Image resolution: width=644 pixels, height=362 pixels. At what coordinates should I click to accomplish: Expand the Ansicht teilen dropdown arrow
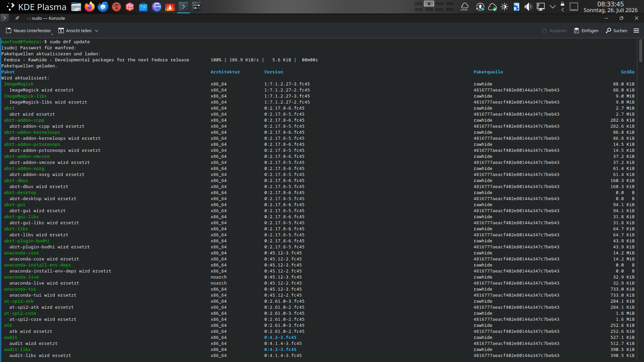[97, 31]
